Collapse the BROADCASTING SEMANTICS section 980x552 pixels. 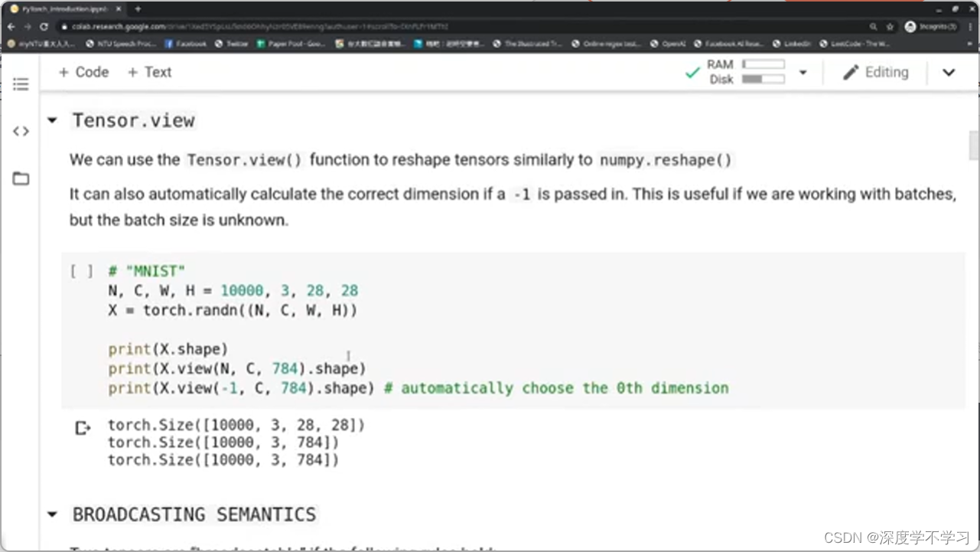52,514
